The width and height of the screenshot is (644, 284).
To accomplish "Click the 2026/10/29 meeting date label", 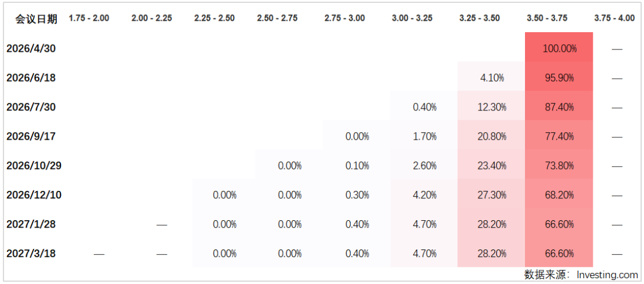I will tap(34, 166).
